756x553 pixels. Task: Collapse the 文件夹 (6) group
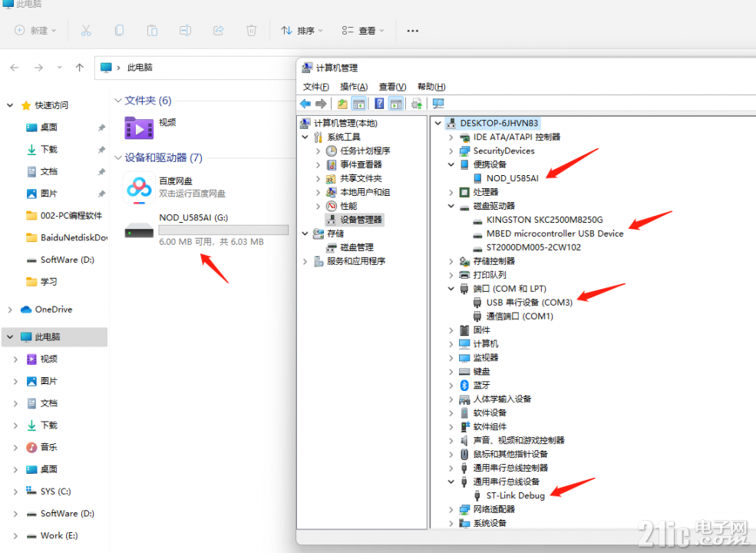coord(118,101)
